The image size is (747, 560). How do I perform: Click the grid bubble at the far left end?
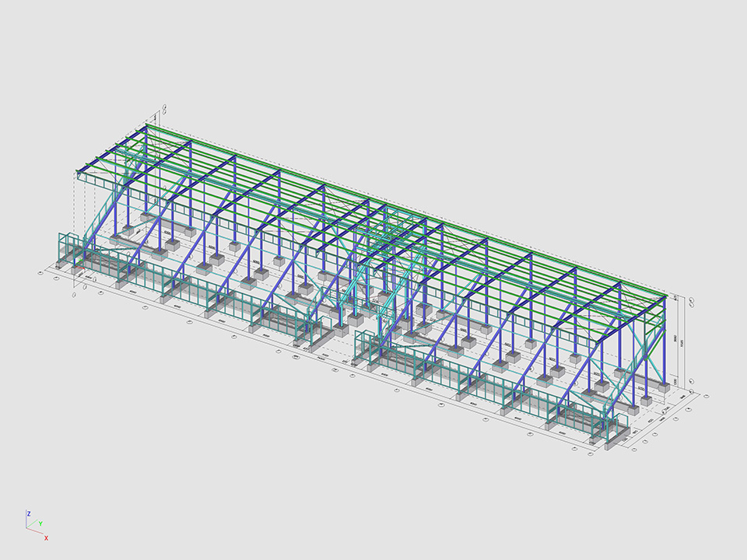[40, 273]
